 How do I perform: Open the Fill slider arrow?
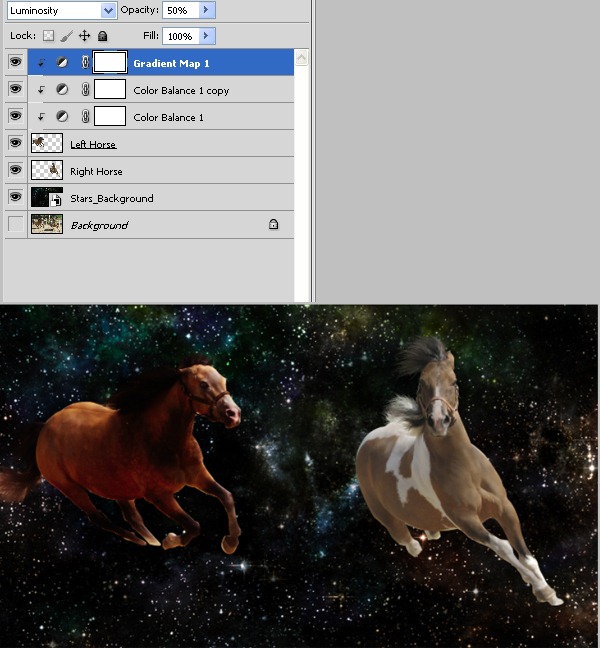207,36
